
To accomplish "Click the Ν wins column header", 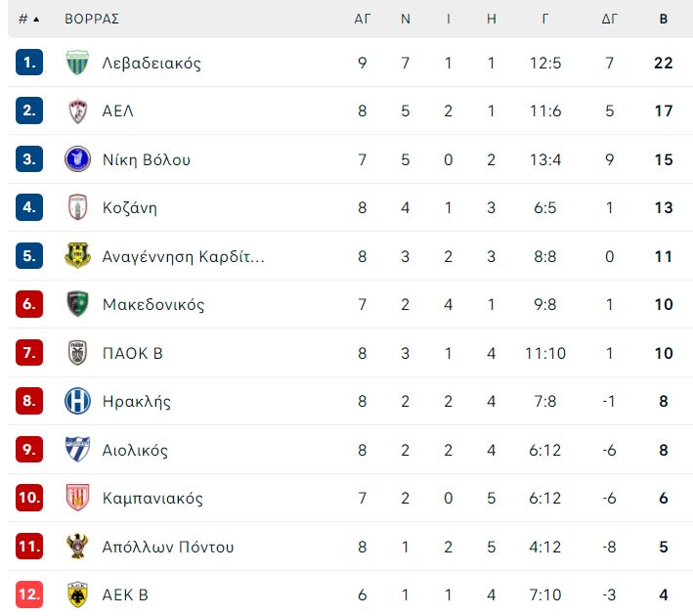I will 406,19.
